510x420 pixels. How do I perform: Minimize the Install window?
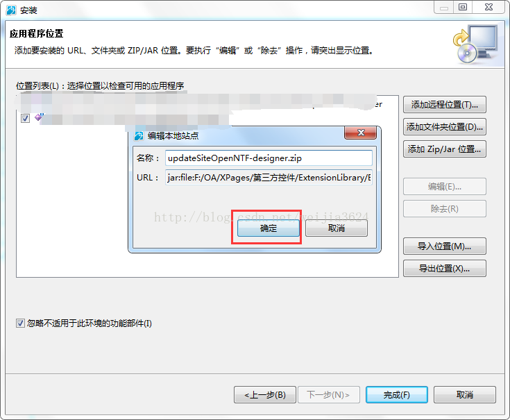point(444,7)
